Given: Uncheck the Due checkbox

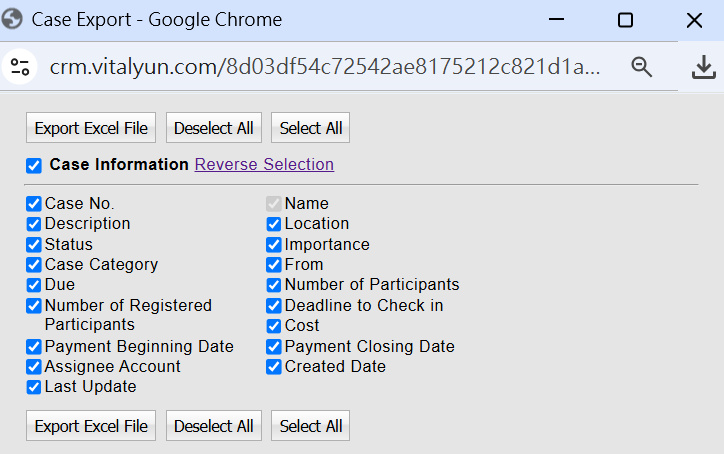Looking at the screenshot, I should point(34,285).
